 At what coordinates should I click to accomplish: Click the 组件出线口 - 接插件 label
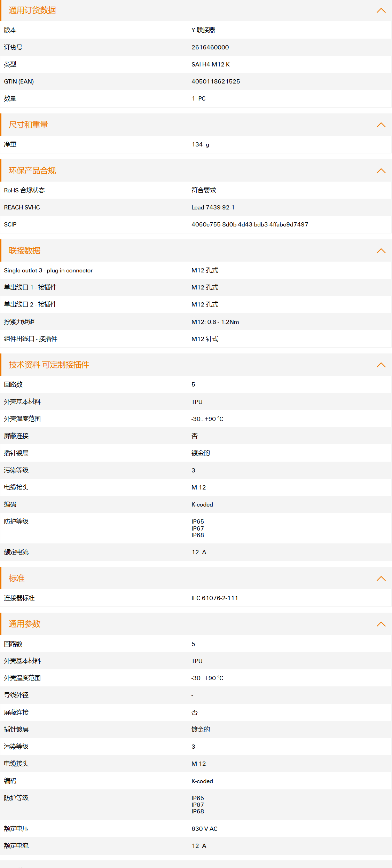pos(31,339)
